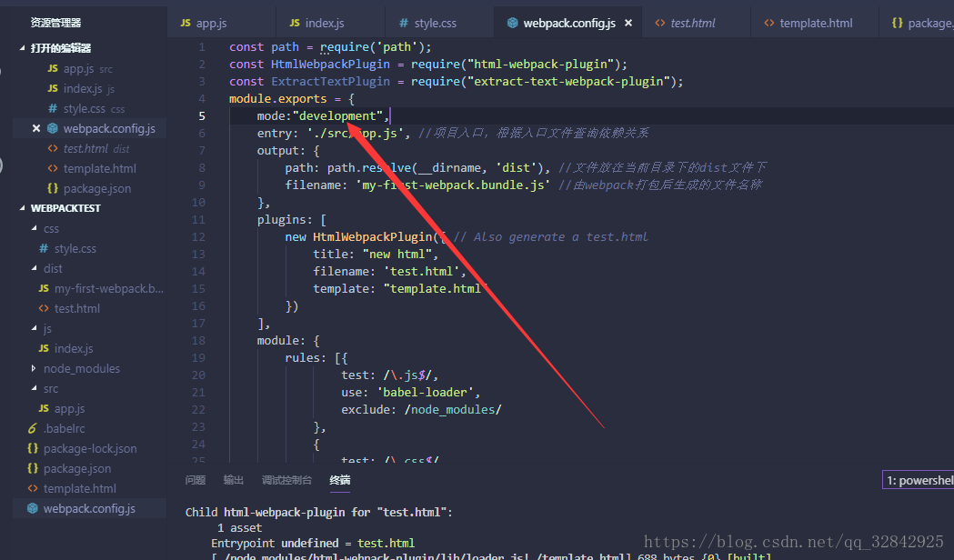Open package-lock.json in file tree

[89, 449]
